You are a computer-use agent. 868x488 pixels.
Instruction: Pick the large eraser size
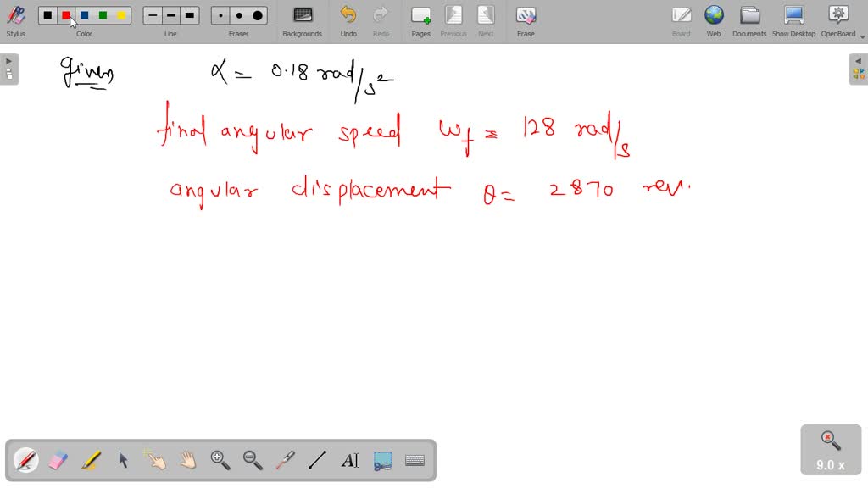pos(258,15)
